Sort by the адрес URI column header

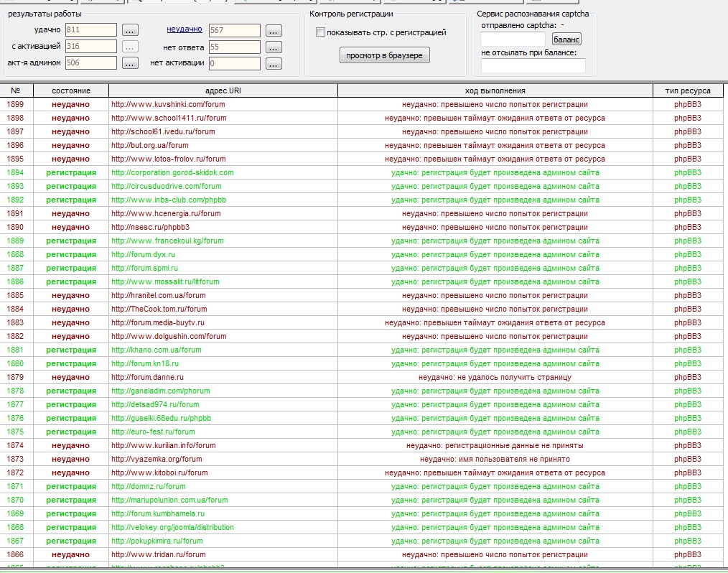[223, 90]
